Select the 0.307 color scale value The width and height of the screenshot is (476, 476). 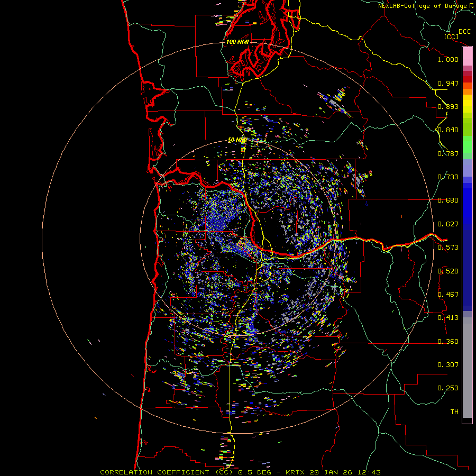(448, 365)
